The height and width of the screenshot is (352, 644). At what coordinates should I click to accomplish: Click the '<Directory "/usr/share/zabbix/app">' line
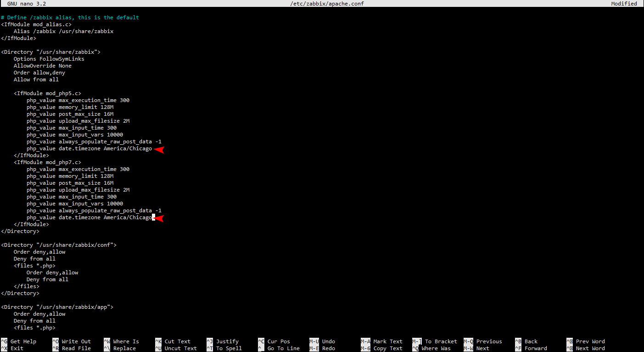coord(57,307)
